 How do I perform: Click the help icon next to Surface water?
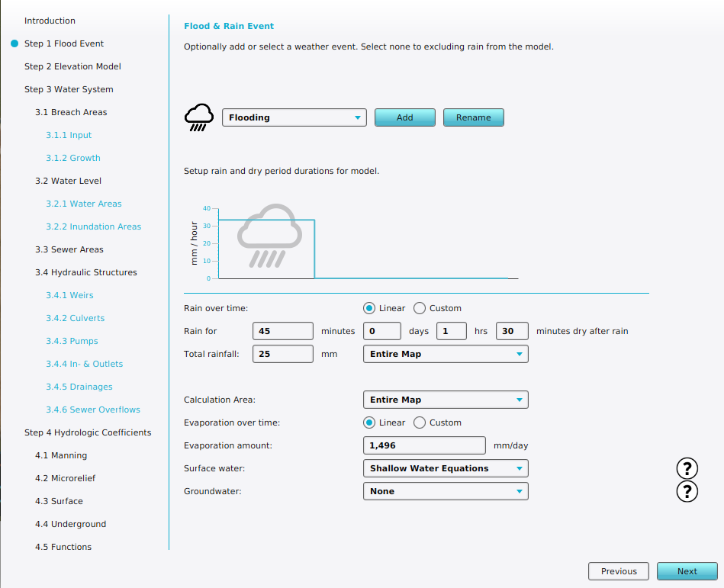[687, 468]
